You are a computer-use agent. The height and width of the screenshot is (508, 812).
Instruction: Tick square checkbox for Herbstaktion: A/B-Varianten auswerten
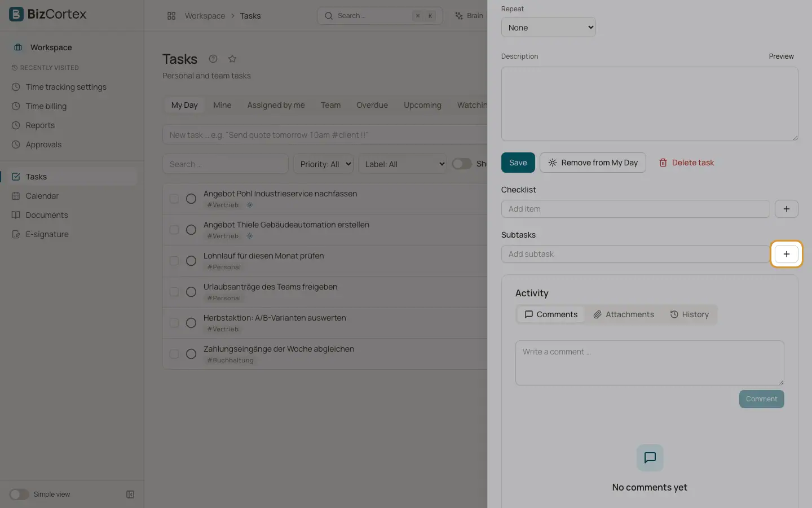(174, 323)
